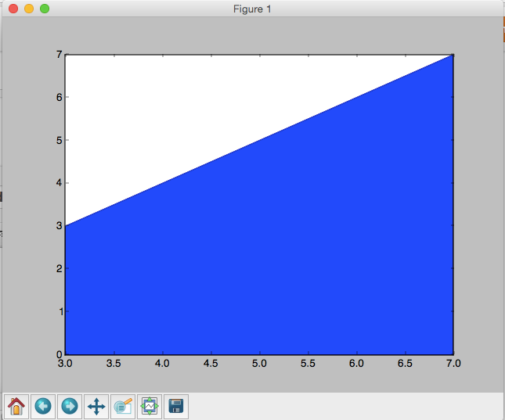Activate the Pan axes cross-arrow tool
The width and height of the screenshot is (505, 420).
tap(96, 407)
